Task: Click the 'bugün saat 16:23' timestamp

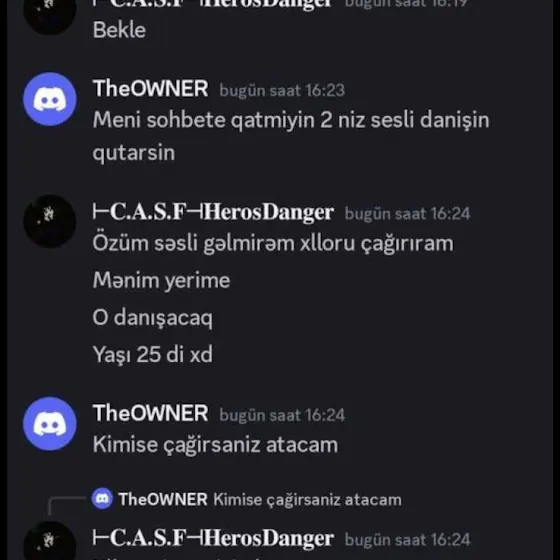Action: (282, 90)
